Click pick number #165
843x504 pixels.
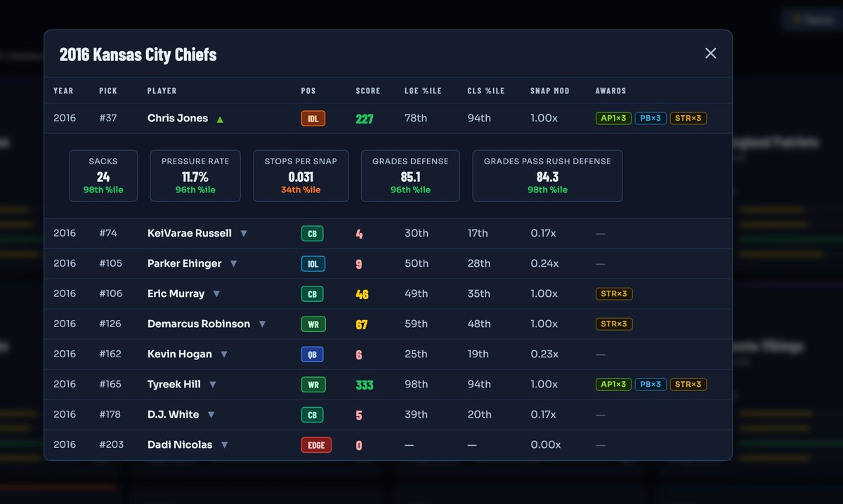coord(111,384)
